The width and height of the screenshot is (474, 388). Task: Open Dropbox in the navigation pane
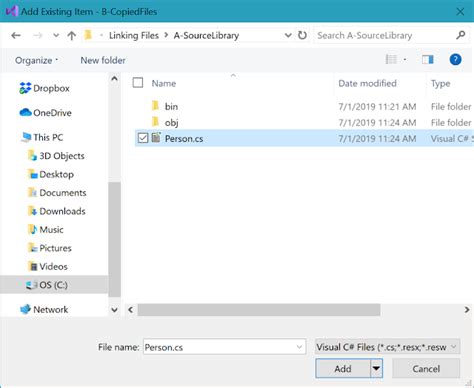(x=44, y=88)
